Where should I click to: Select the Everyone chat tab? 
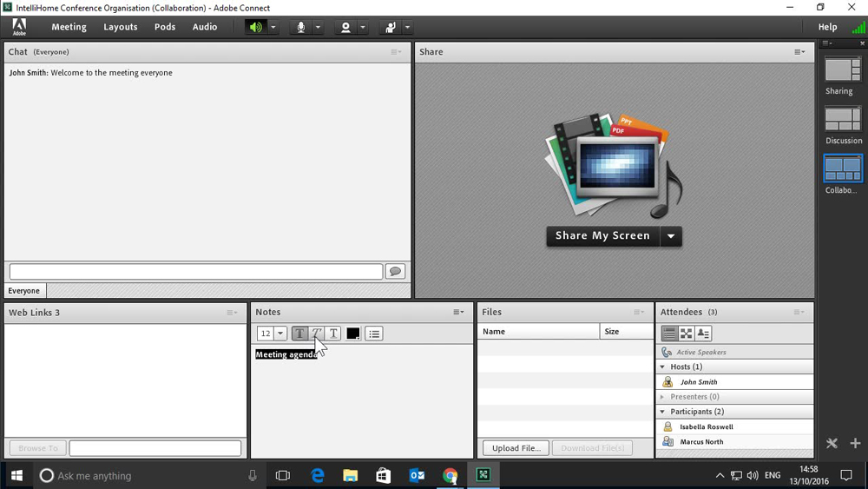click(x=23, y=291)
